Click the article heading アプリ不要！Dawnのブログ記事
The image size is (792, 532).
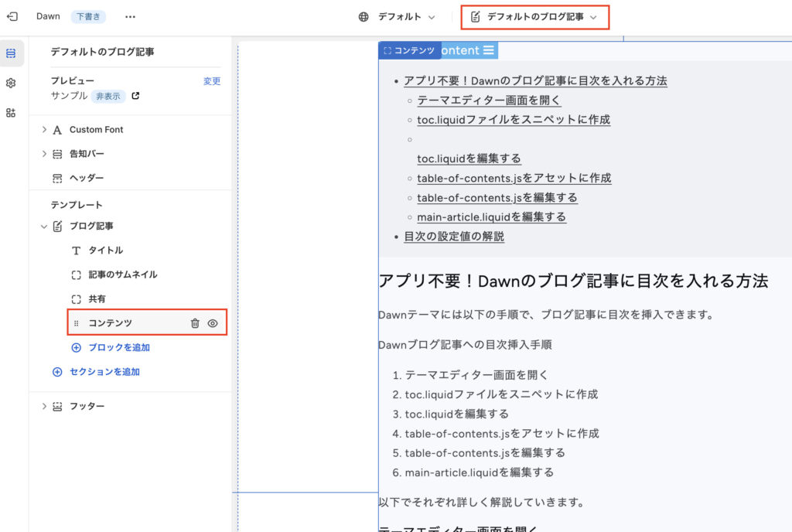pos(573,281)
